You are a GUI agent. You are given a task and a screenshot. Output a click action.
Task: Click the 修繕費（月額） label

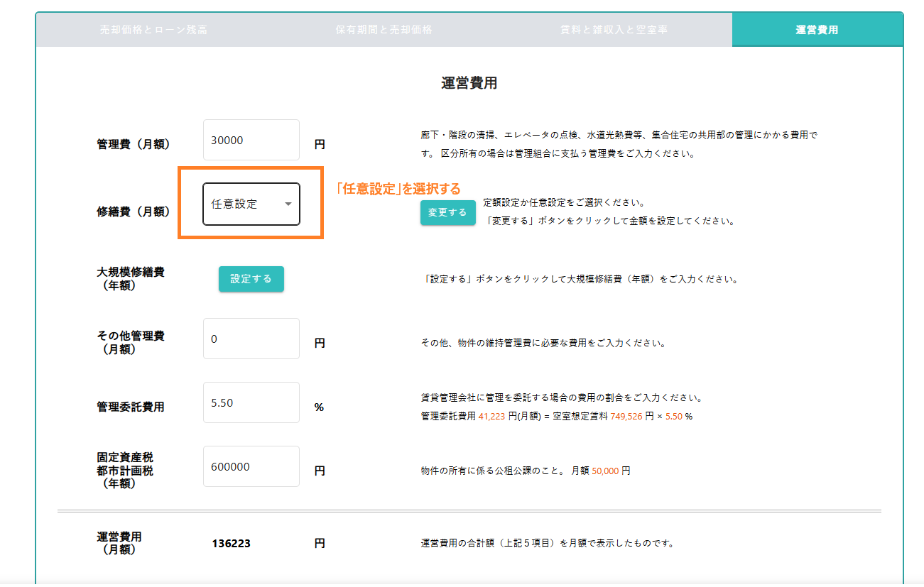click(133, 211)
